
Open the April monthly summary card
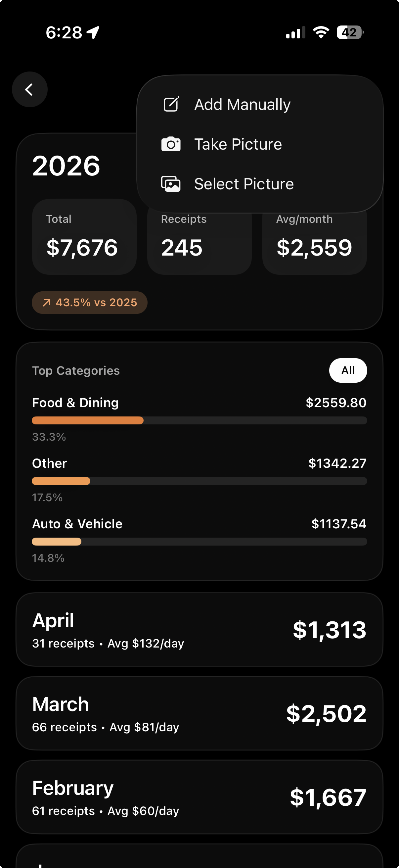tap(199, 629)
